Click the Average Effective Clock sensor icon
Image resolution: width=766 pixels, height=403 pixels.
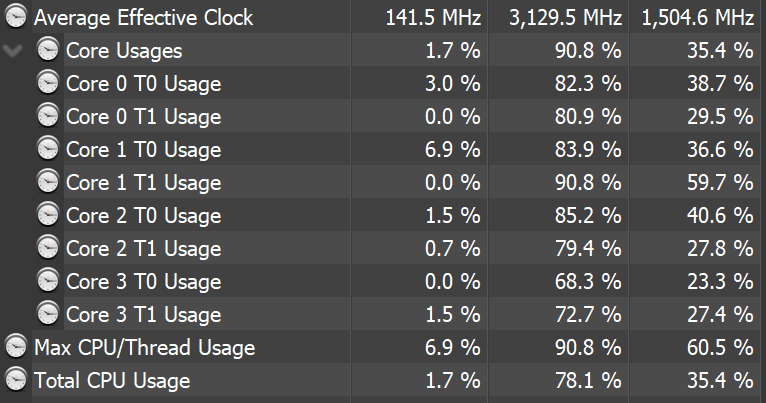pyautogui.click(x=16, y=16)
